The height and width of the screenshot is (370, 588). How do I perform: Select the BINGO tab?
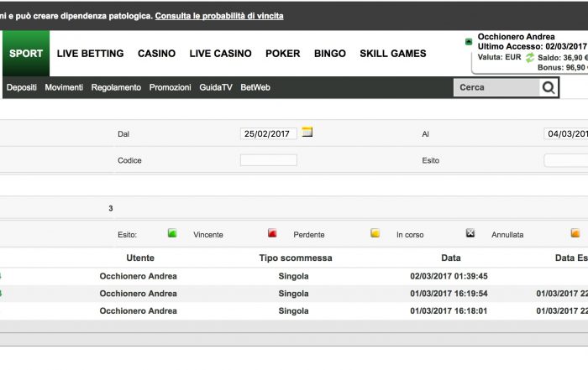(x=330, y=54)
